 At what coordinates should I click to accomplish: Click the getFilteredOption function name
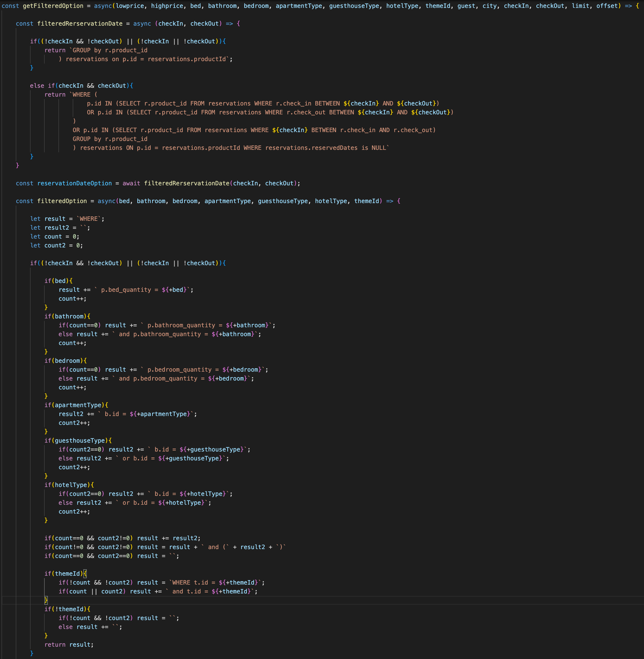point(53,6)
